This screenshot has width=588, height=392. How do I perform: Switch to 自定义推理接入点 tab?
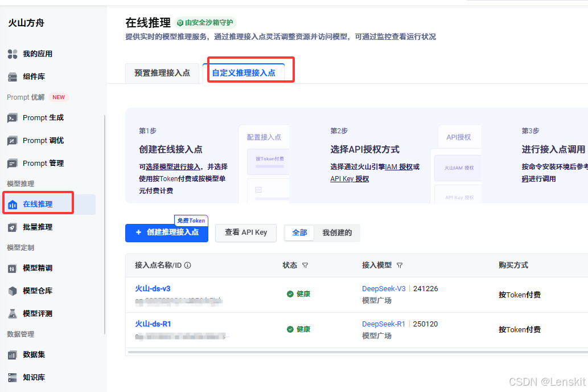(x=244, y=73)
